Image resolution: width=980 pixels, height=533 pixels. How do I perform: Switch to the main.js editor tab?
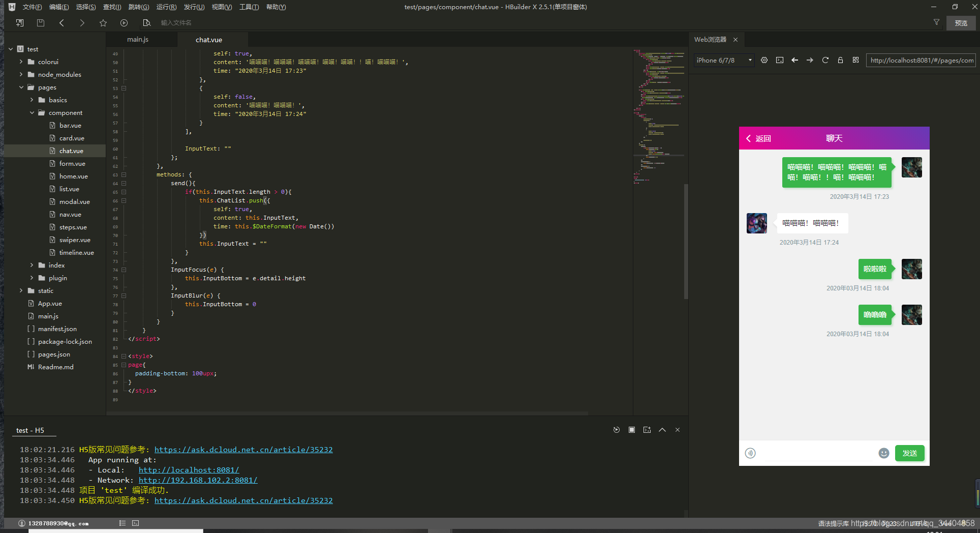coord(138,39)
